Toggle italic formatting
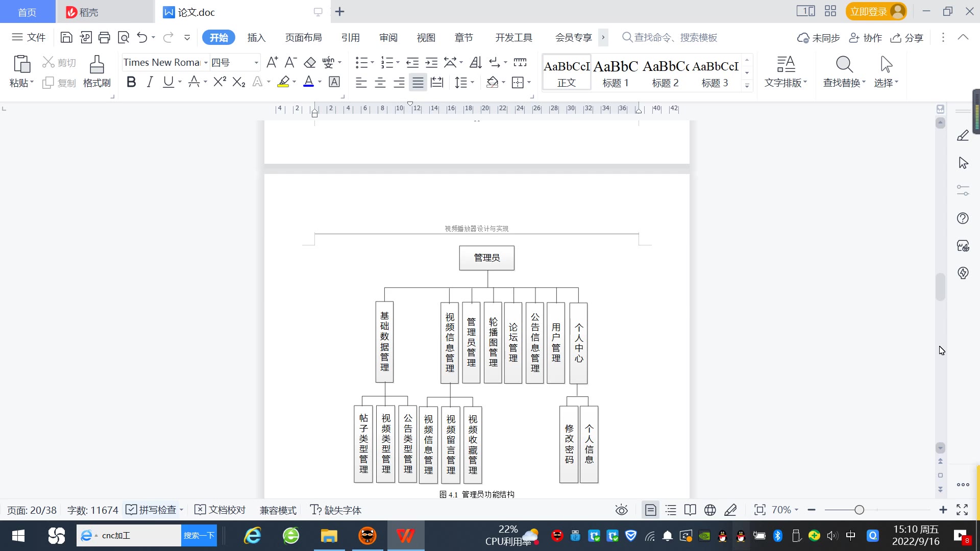The width and height of the screenshot is (980, 551). [x=150, y=82]
